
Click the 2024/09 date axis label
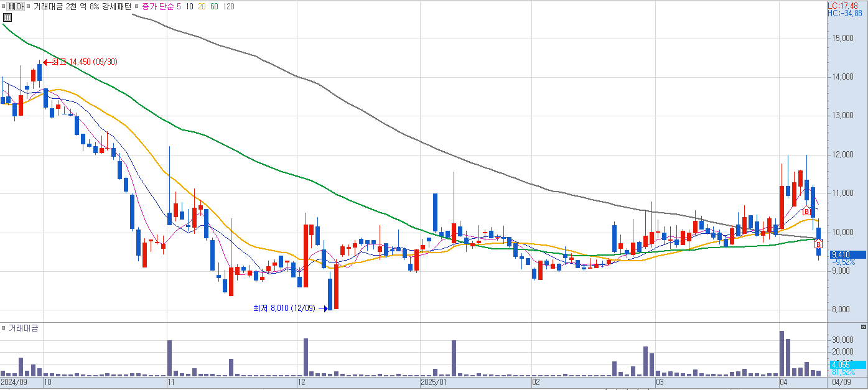[14, 382]
